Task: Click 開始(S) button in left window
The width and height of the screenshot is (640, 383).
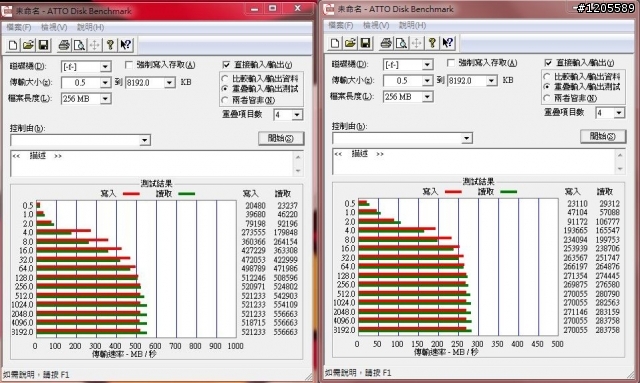Action: point(281,138)
